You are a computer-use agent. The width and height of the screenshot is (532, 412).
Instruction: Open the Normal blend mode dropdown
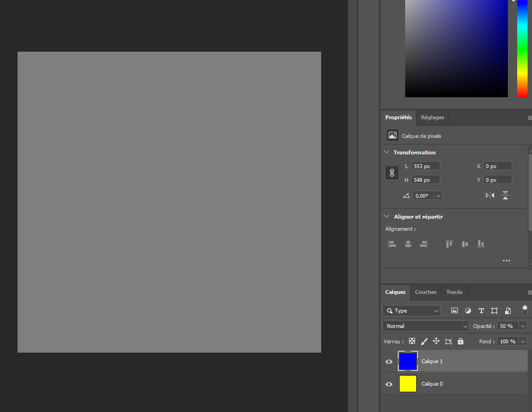425,326
